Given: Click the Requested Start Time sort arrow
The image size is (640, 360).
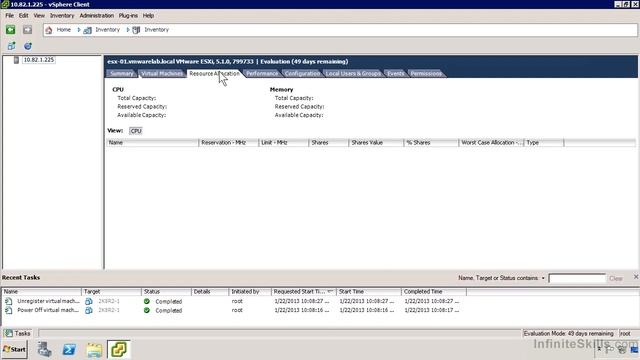Looking at the screenshot, I should coord(330,291).
